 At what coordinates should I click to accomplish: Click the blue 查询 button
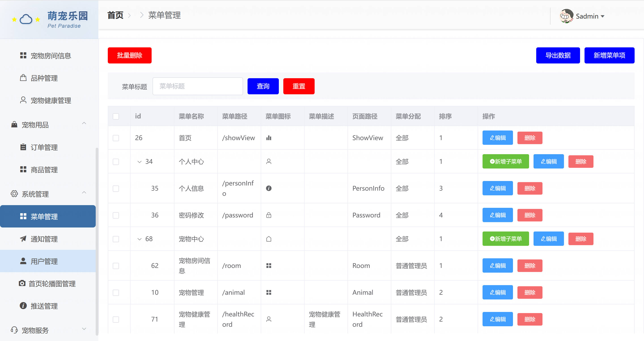click(263, 86)
